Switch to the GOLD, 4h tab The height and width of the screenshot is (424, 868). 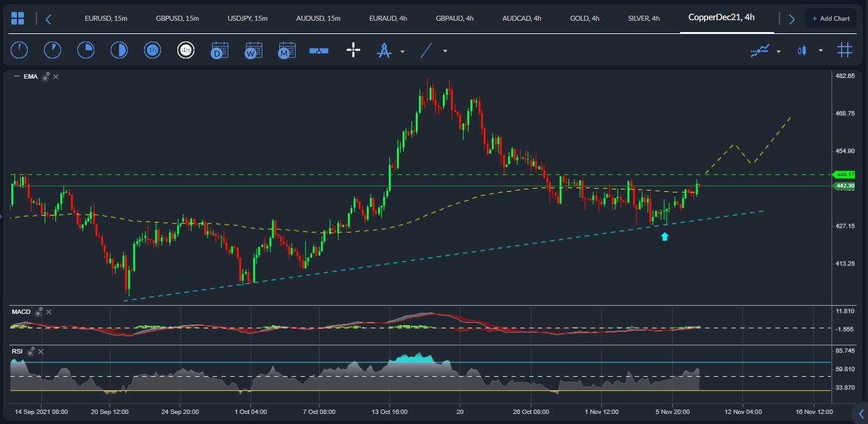(x=583, y=18)
